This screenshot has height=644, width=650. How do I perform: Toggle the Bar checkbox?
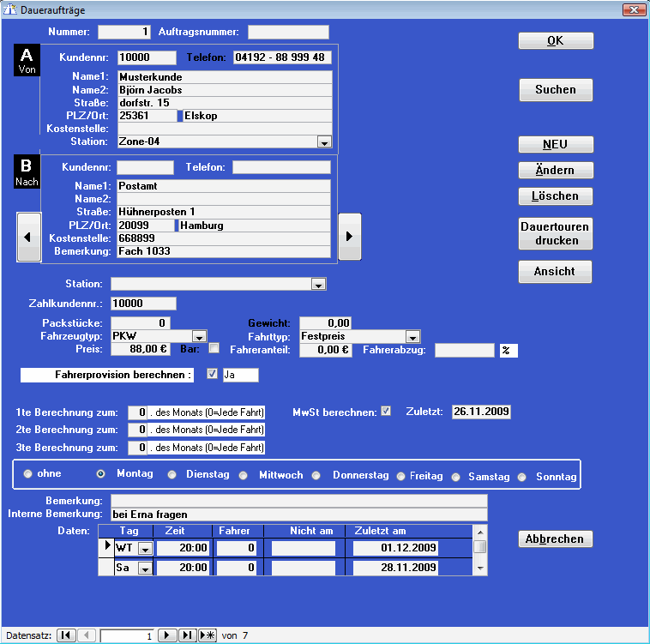click(214, 348)
